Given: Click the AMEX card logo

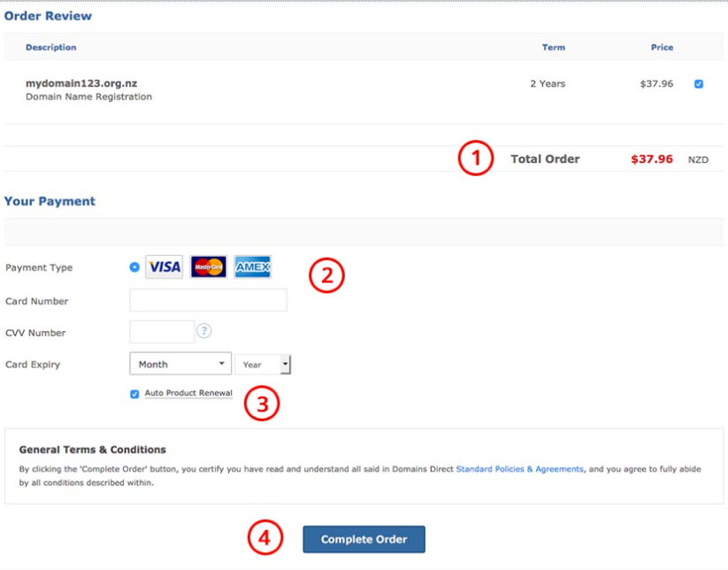Looking at the screenshot, I should (253, 266).
